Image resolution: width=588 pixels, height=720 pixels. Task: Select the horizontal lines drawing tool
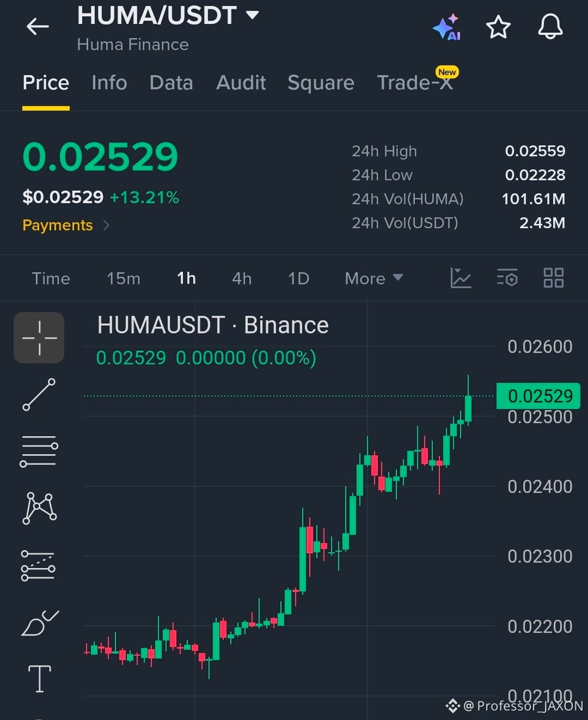[39, 451]
